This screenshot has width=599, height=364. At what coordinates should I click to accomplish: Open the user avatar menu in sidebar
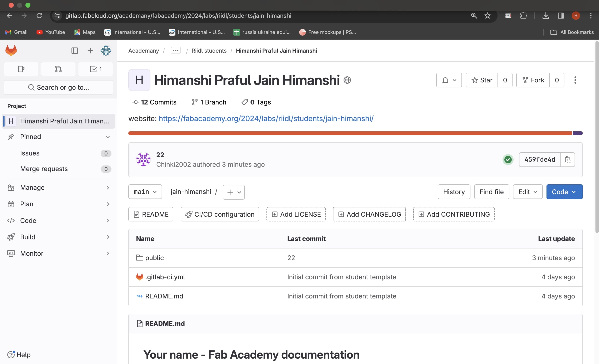coord(106,51)
